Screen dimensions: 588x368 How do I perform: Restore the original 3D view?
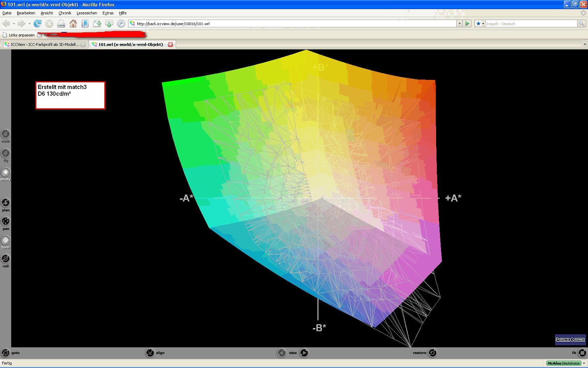pyautogui.click(x=433, y=353)
